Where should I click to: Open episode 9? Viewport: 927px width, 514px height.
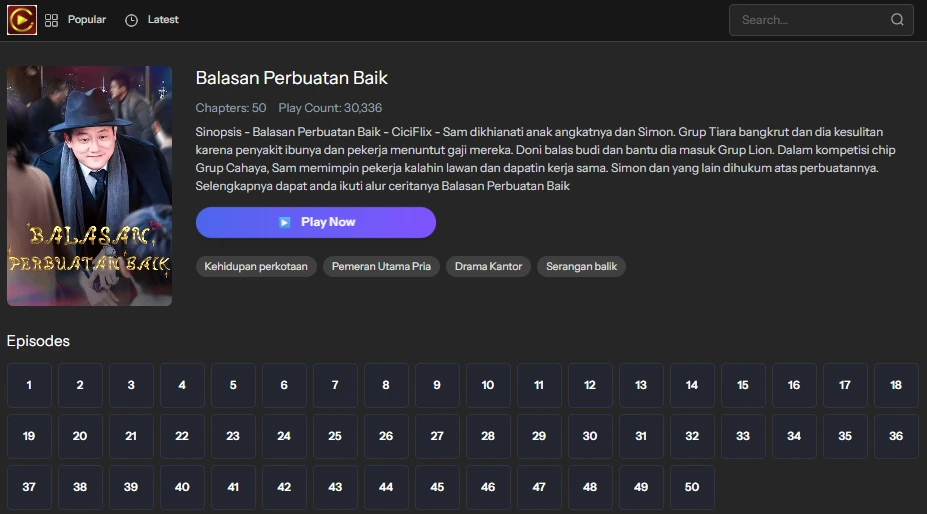coord(437,385)
